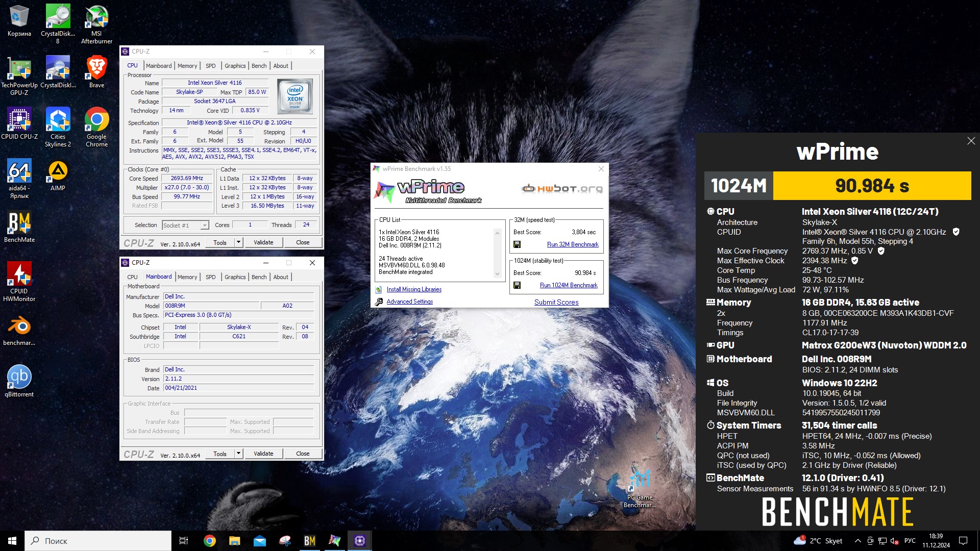Save the 1024M score floppy icon
The height and width of the screenshot is (551, 980).
click(517, 285)
